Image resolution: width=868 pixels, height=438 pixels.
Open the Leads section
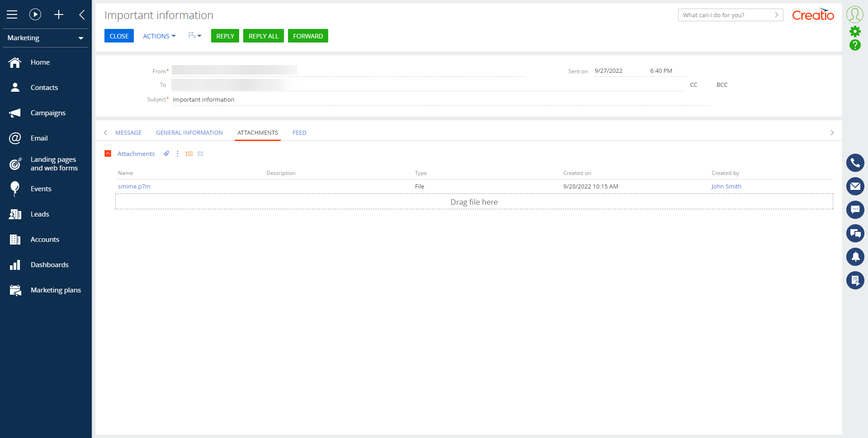(x=41, y=214)
